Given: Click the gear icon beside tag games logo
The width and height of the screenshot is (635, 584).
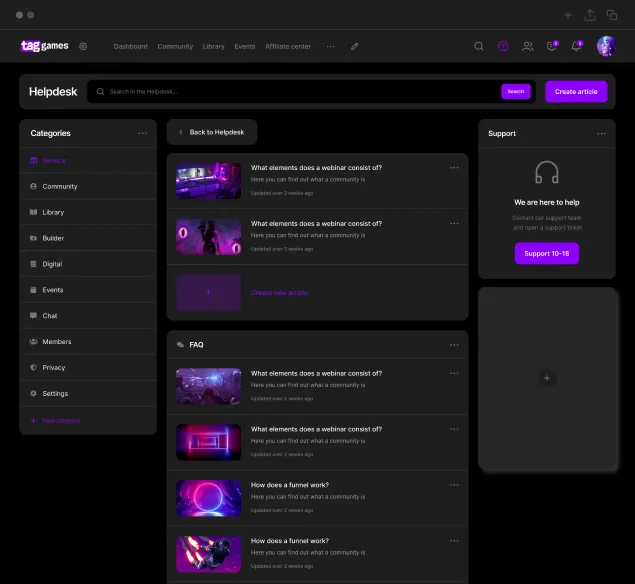Looking at the screenshot, I should click(x=83, y=46).
